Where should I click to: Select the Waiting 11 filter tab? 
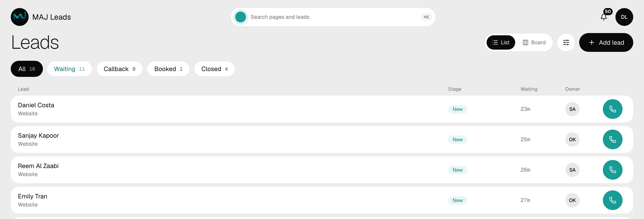pyautogui.click(x=70, y=69)
